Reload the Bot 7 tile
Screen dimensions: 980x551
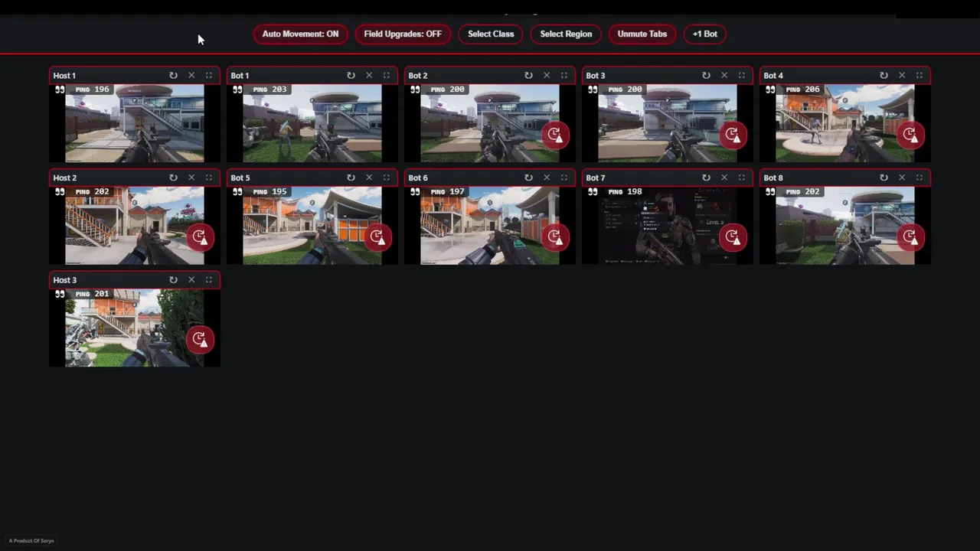pyautogui.click(x=706, y=178)
